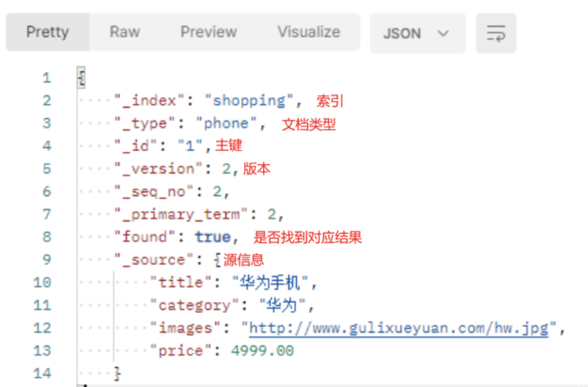Screen dimensions: 588x387
Task: Click the "phone" type value
Action: [x=226, y=124]
